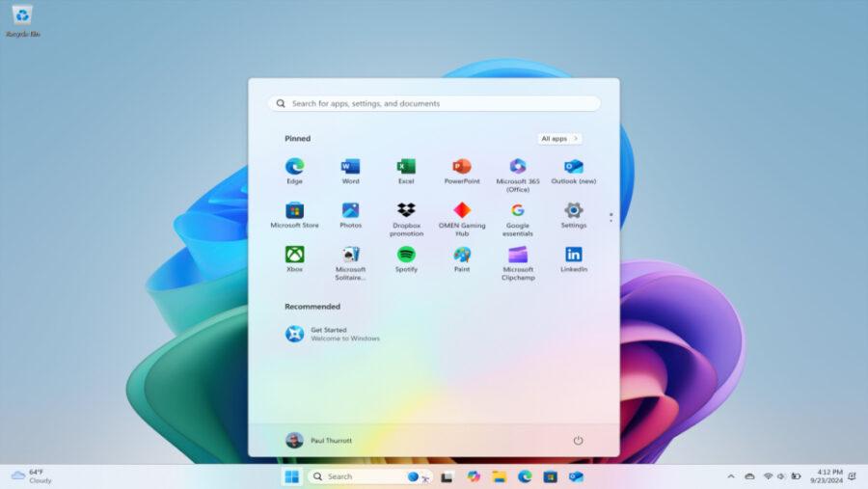
Task: Open the clock showing 4:12 PM
Action: point(826,476)
